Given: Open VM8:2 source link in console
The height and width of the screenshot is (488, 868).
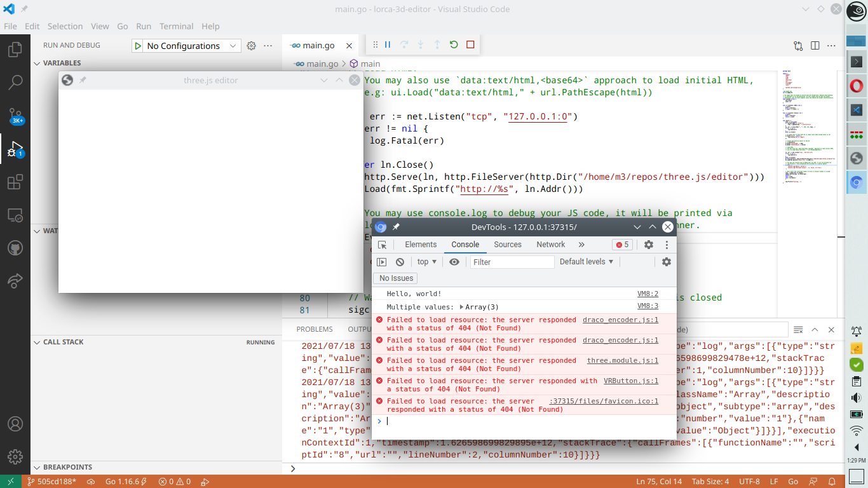Looking at the screenshot, I should 648,294.
